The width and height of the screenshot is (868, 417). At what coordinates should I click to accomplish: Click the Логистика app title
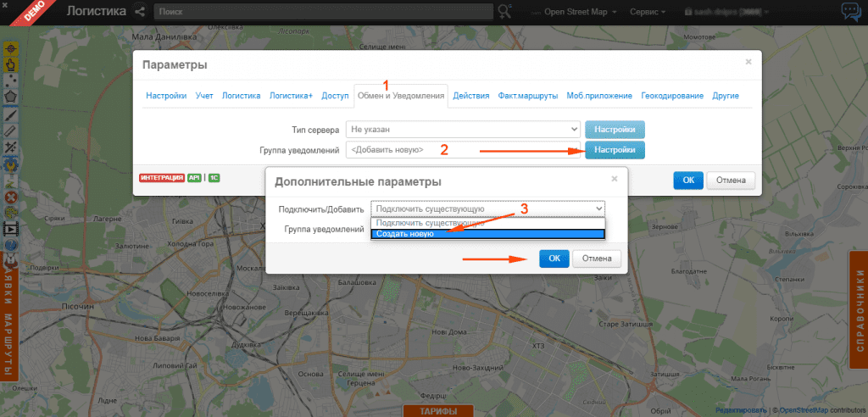[97, 11]
